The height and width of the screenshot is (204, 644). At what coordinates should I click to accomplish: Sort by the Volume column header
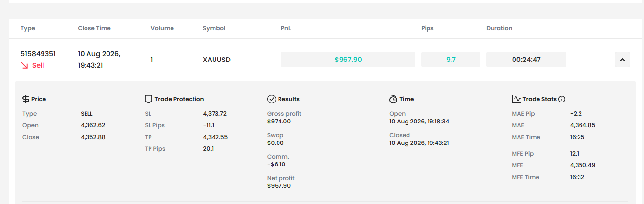tap(162, 28)
